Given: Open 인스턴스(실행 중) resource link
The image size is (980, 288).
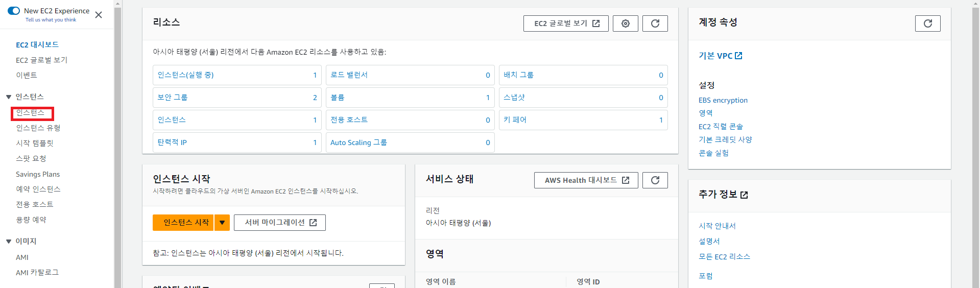Looking at the screenshot, I should point(185,75).
